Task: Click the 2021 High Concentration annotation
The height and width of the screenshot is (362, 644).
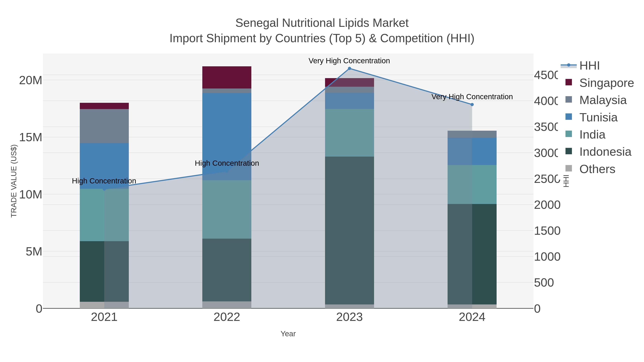Action: click(x=104, y=181)
